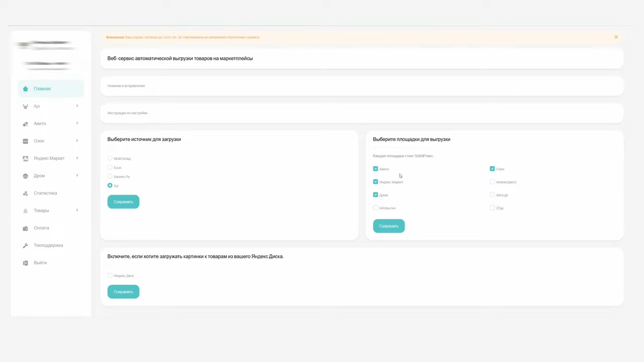Expand the Яндекс Маркет submenu arrow
This screenshot has height=362, width=644.
[77, 158]
